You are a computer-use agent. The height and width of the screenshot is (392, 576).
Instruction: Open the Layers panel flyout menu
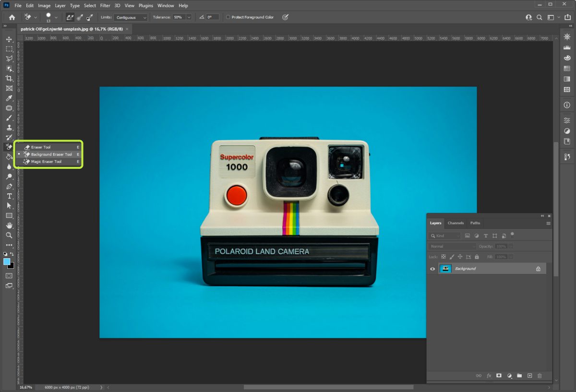coord(548,223)
